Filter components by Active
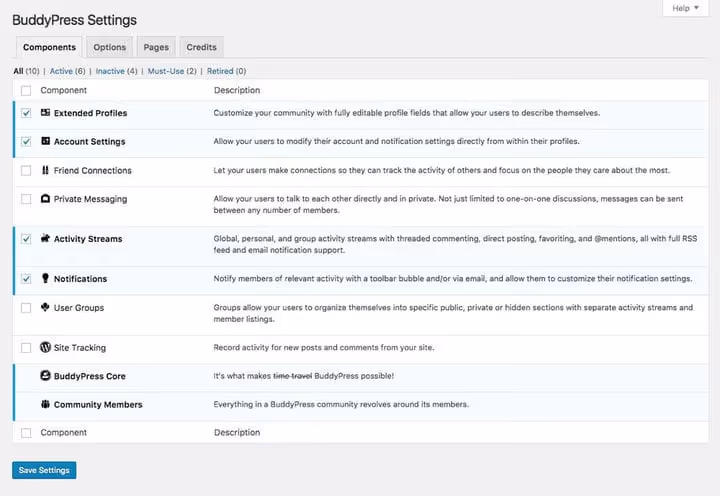 [x=68, y=71]
